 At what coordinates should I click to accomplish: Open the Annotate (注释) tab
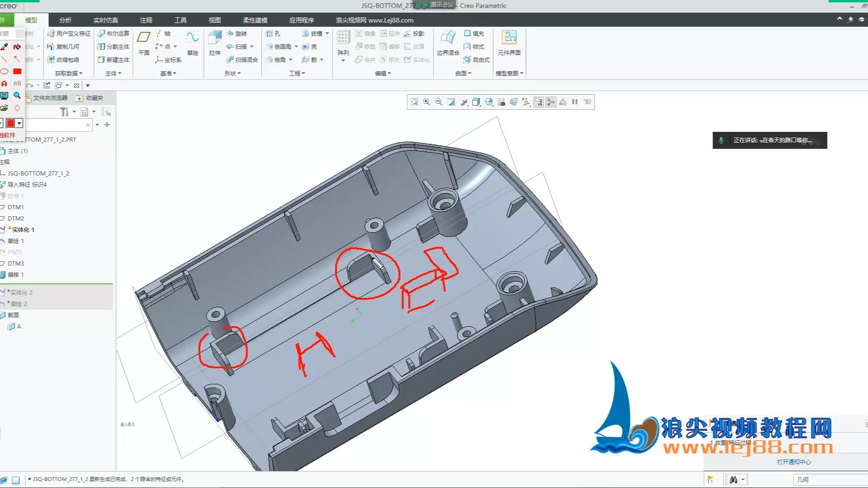coord(146,20)
